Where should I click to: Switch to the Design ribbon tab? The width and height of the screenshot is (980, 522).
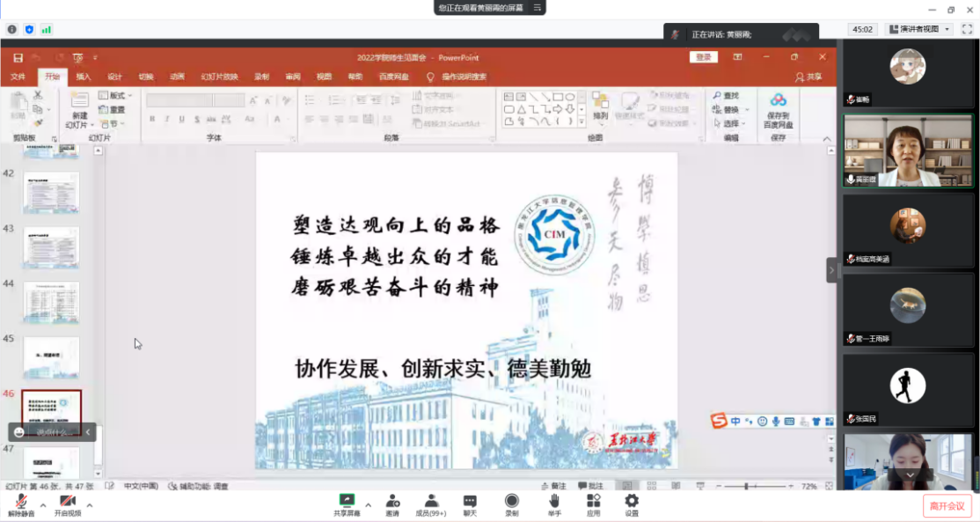pyautogui.click(x=114, y=77)
